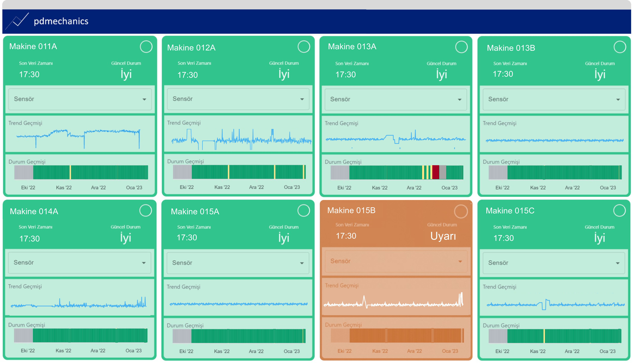This screenshot has height=364, width=635.
Task: Click the Uyarı status on Makine 015B
Action: [443, 236]
